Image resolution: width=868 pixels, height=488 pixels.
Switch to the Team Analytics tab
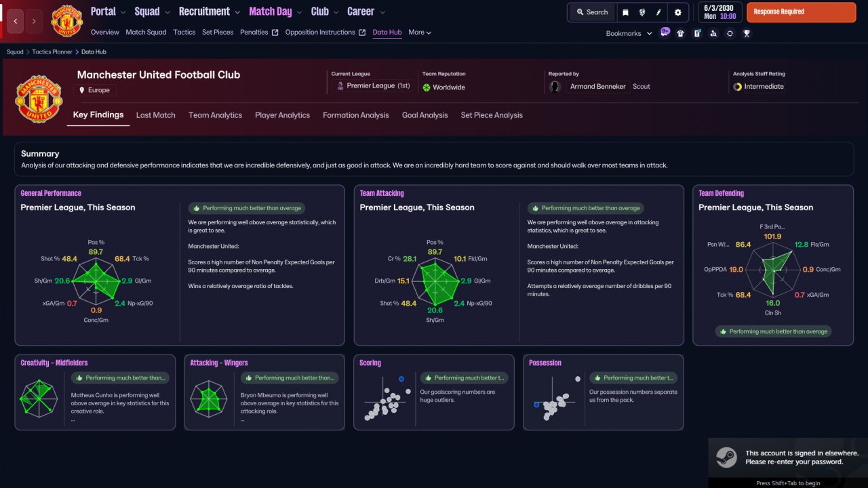(x=215, y=115)
